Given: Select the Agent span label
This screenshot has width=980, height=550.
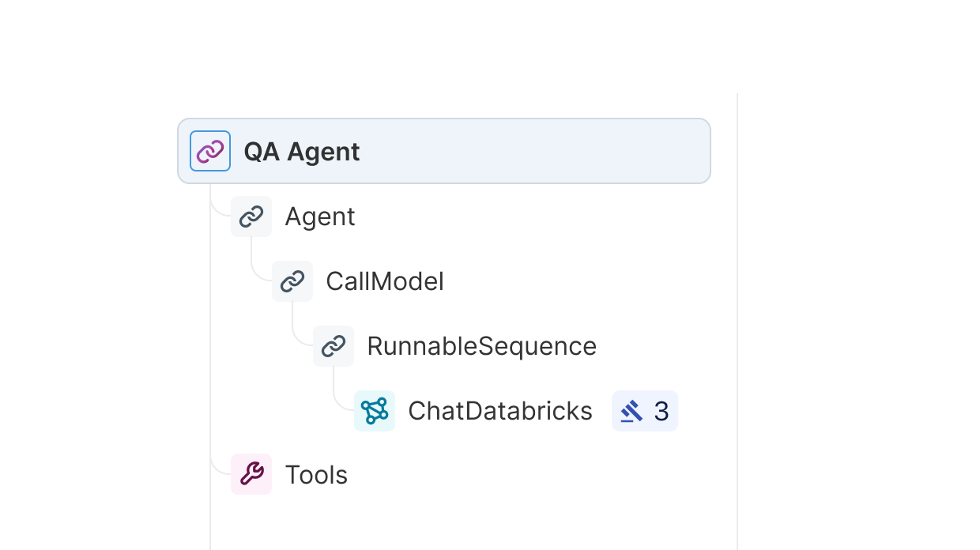Looking at the screenshot, I should point(320,217).
